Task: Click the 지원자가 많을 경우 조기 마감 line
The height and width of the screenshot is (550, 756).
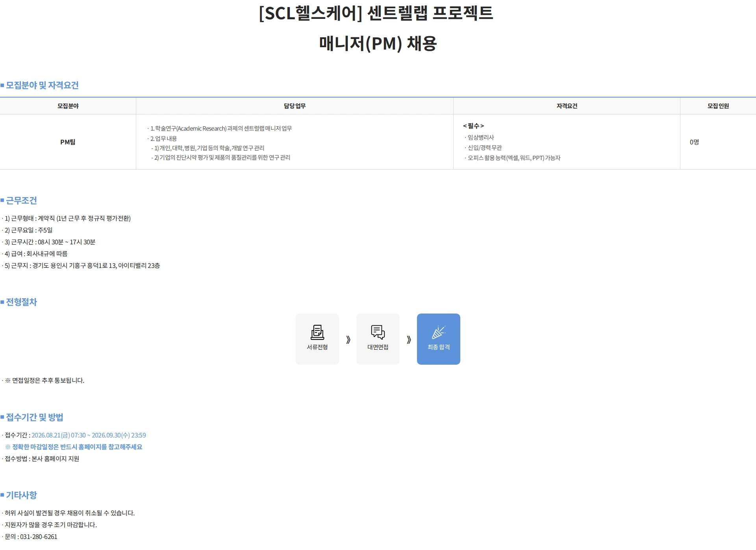Action: point(49,525)
